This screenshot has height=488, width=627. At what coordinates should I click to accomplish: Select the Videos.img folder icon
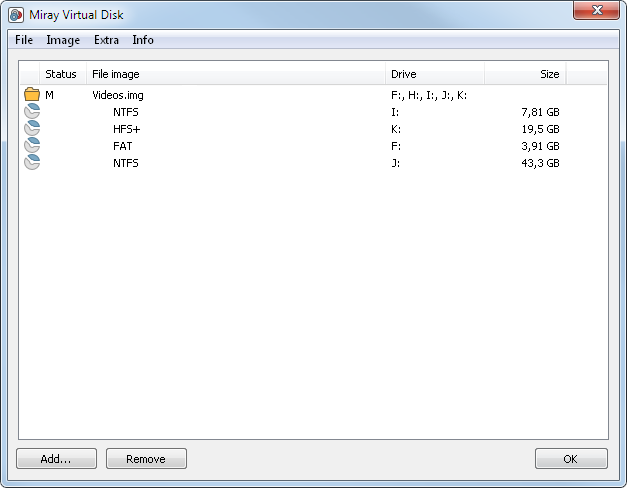tap(32, 94)
